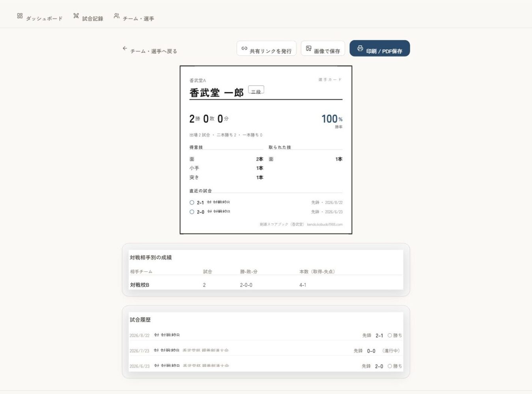
Task: Click the dashboard grid icon
Action: click(20, 16)
